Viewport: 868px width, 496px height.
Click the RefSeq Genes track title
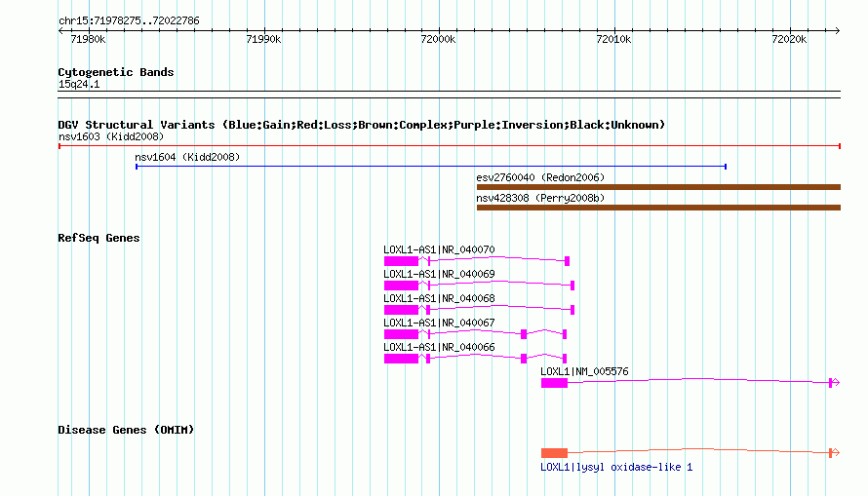[x=99, y=238]
